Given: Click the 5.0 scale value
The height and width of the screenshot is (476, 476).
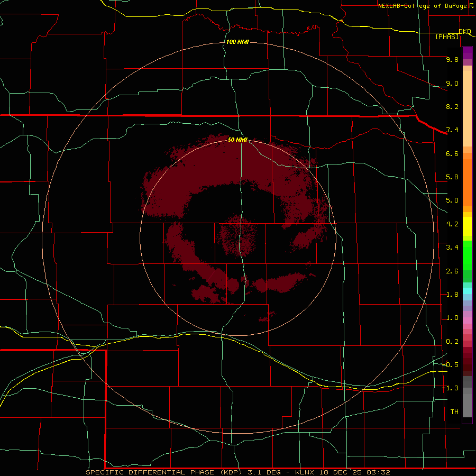Looking at the screenshot, I should (452, 200).
